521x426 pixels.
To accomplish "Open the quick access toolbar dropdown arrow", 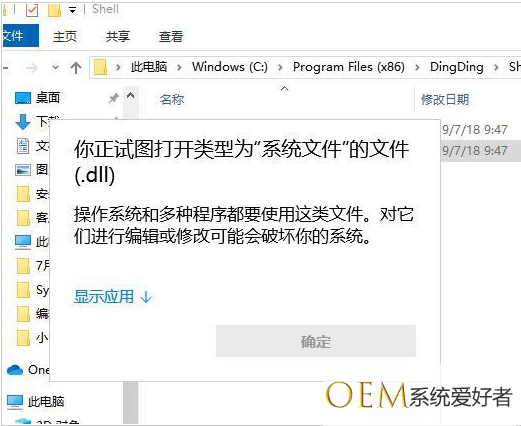I will pyautogui.click(x=72, y=11).
